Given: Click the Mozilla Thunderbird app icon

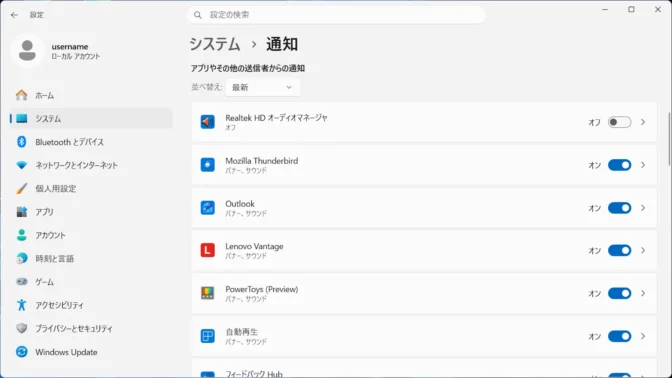Looking at the screenshot, I should click(x=207, y=165).
